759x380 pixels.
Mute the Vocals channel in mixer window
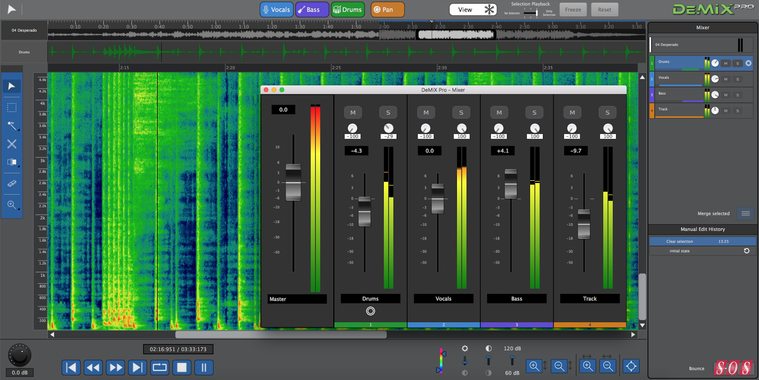pyautogui.click(x=426, y=113)
